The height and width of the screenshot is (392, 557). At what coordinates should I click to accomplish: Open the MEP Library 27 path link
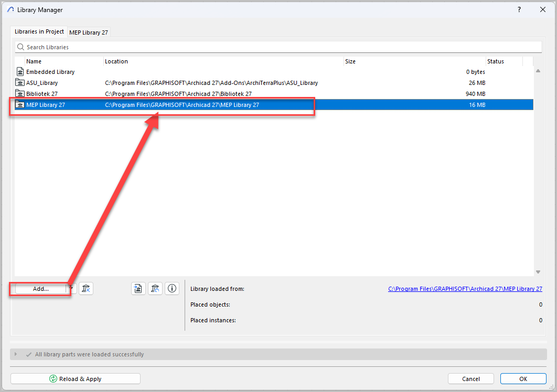point(465,289)
